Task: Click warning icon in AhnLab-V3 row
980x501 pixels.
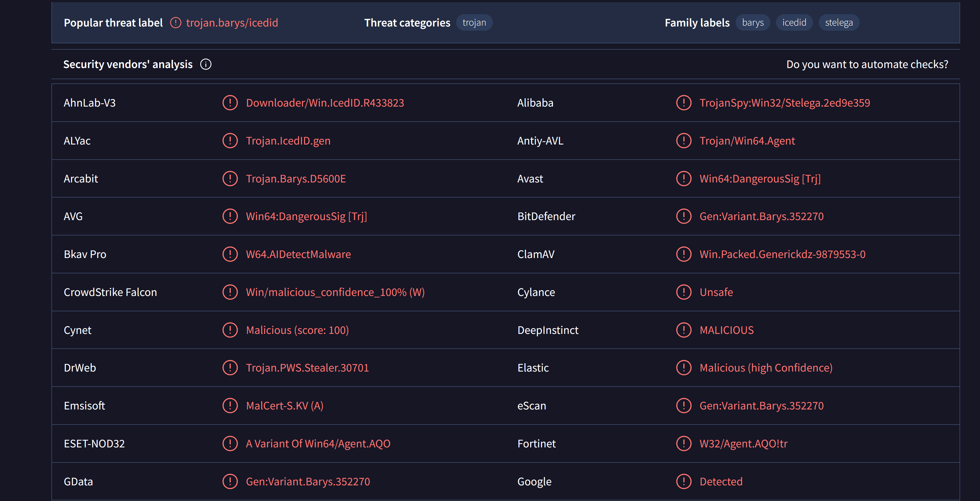Action: pyautogui.click(x=230, y=103)
